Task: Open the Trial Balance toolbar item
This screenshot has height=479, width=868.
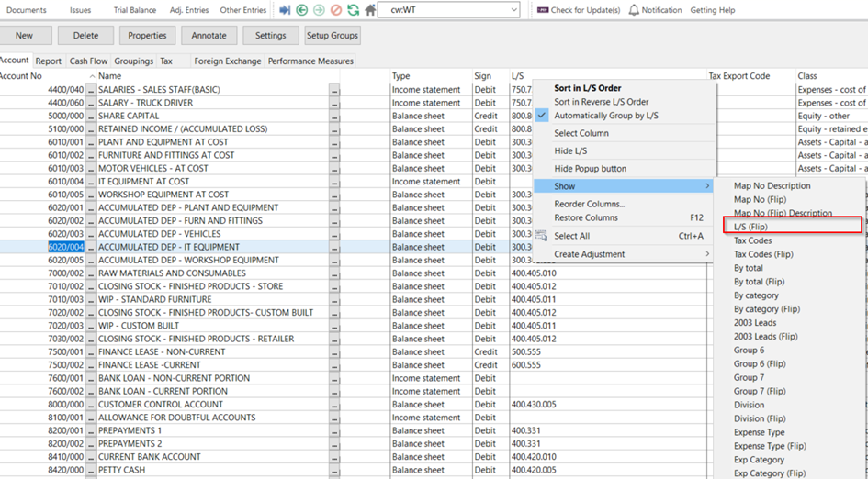Action: tap(134, 10)
